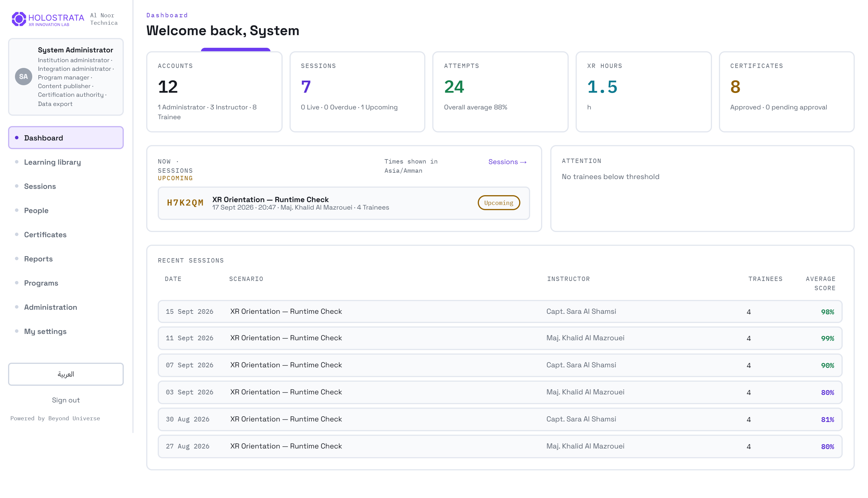Viewport: 868px width, 498px height.
Task: Select the Accounts stat card
Action: 214,92
